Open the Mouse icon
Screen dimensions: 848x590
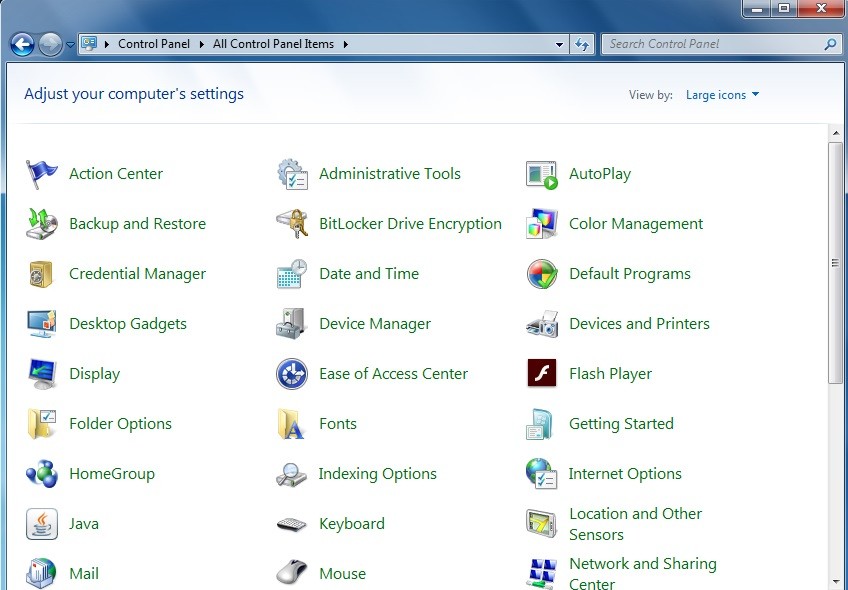click(x=292, y=572)
